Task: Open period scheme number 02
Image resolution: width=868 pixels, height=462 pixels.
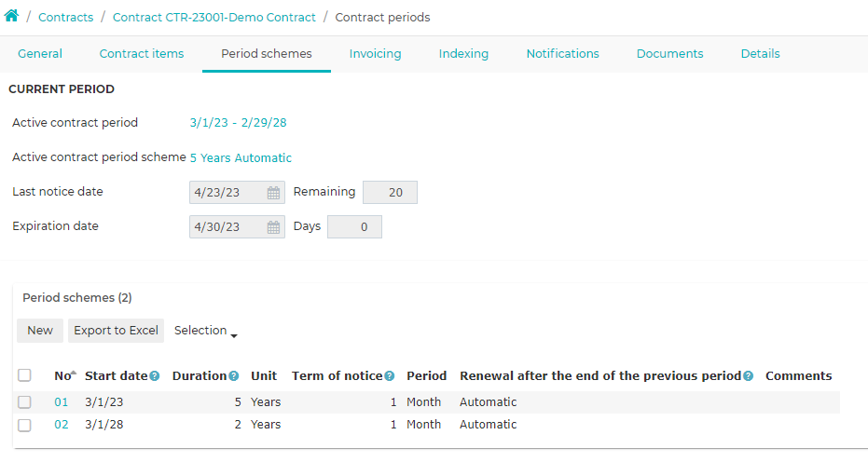Action: coord(62,425)
